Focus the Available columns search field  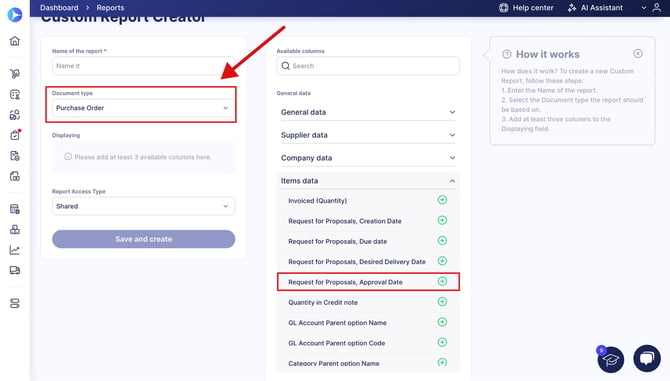368,66
